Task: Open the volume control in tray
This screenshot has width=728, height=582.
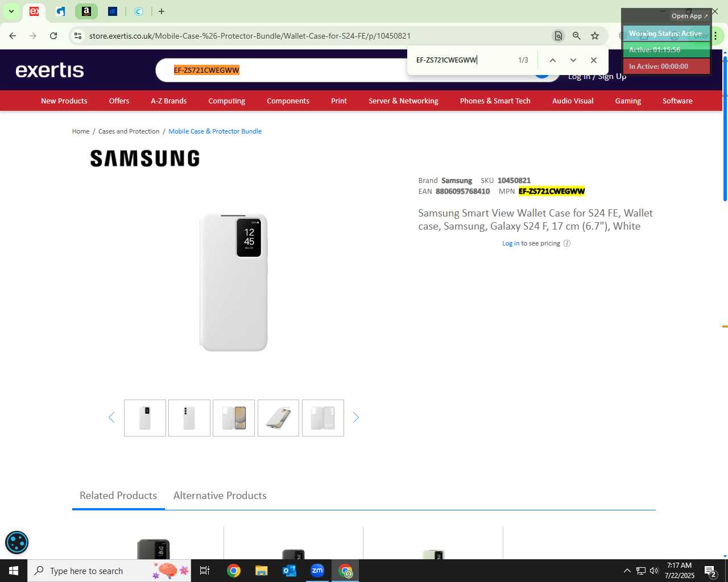Action: tap(654, 571)
